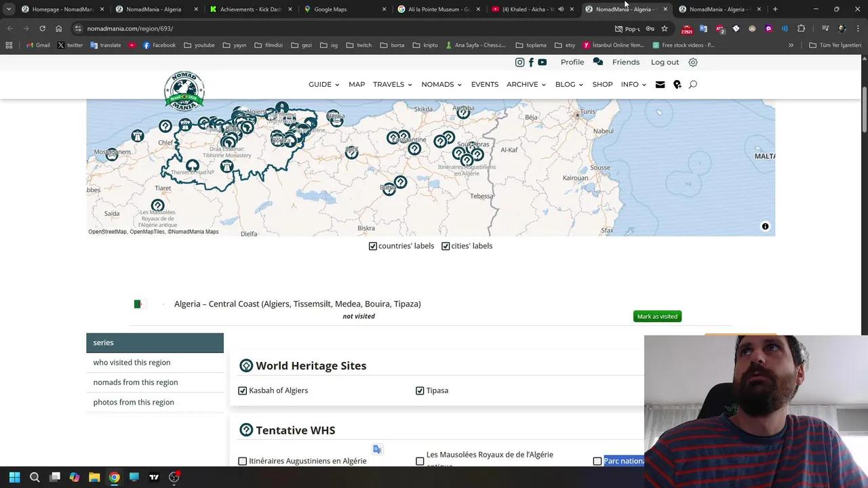Screen dimensions: 868x488
Task: Open Windows taskbar search
Action: (x=35, y=477)
